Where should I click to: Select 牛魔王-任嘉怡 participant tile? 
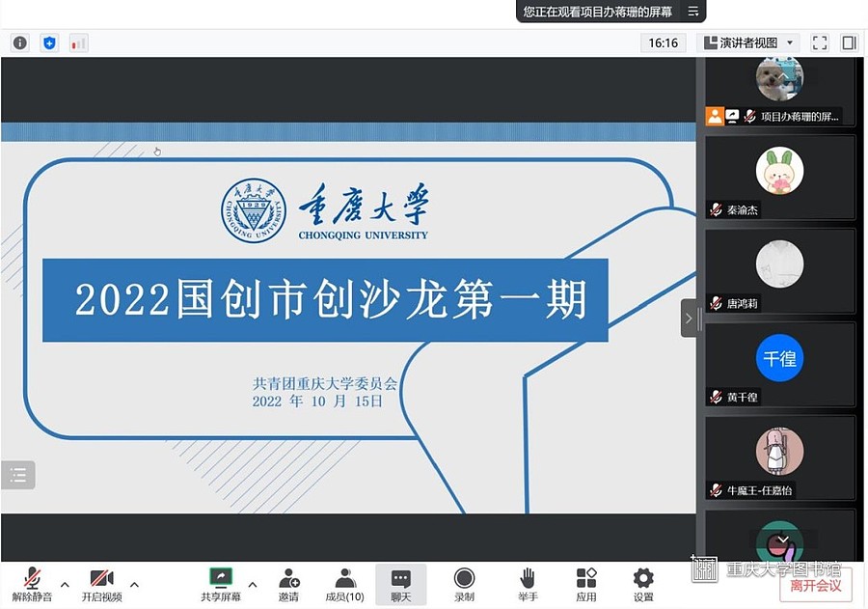click(x=779, y=458)
